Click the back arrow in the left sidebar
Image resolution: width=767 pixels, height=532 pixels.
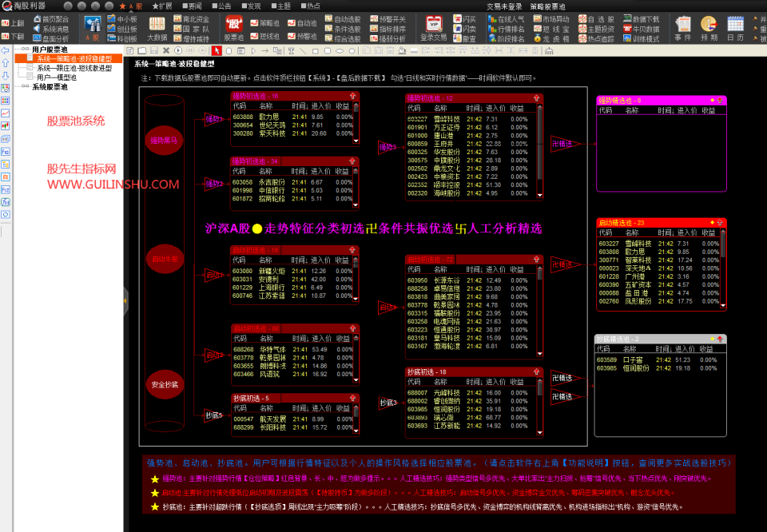coord(6,50)
